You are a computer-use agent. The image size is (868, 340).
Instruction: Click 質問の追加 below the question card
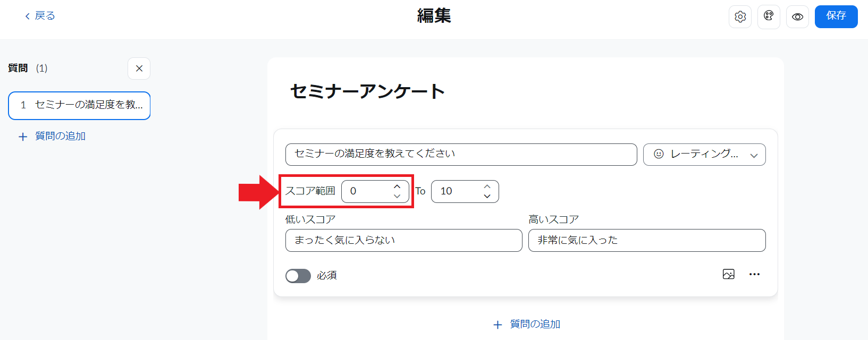click(527, 324)
